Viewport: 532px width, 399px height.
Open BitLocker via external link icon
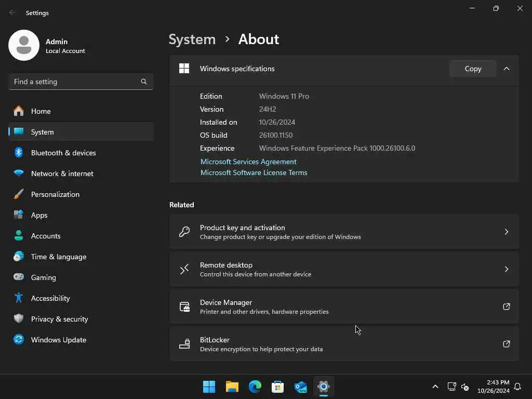tap(506, 344)
